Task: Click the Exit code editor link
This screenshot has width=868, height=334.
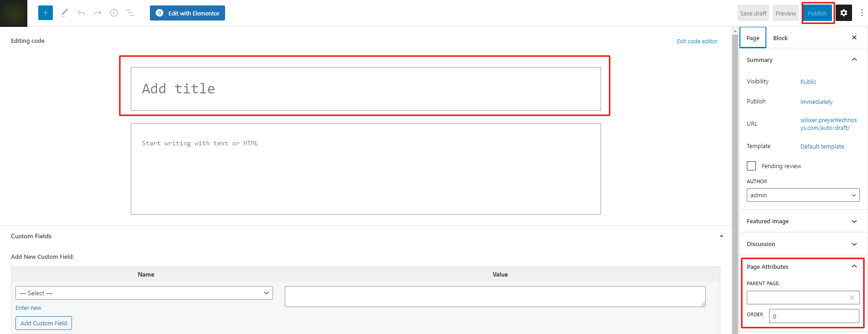Action: pos(697,41)
